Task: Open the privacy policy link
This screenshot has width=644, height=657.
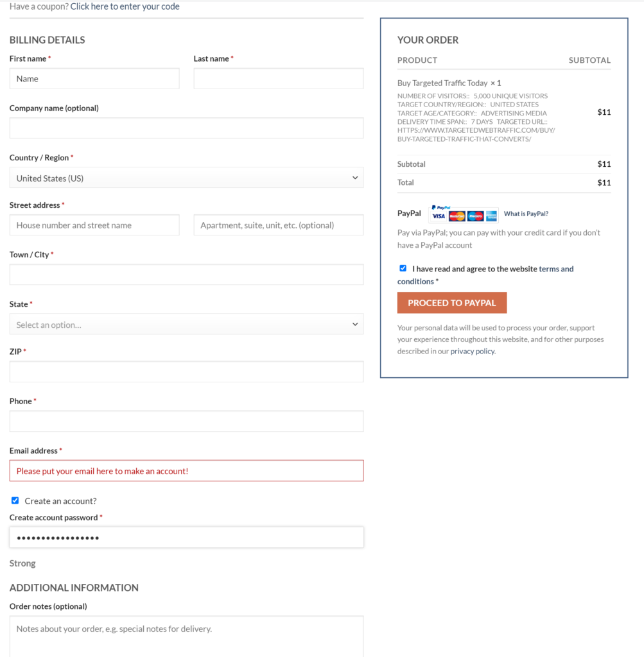Action: (x=473, y=351)
